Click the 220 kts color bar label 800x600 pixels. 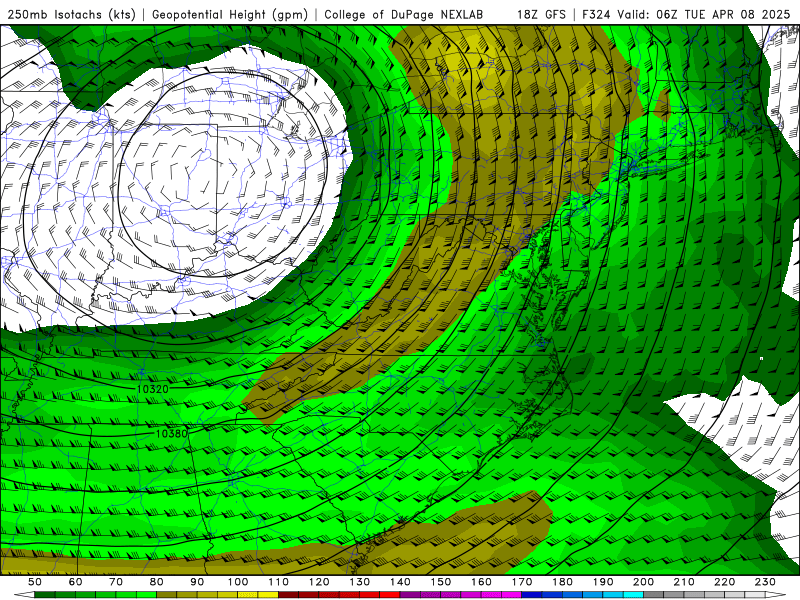pos(724,582)
